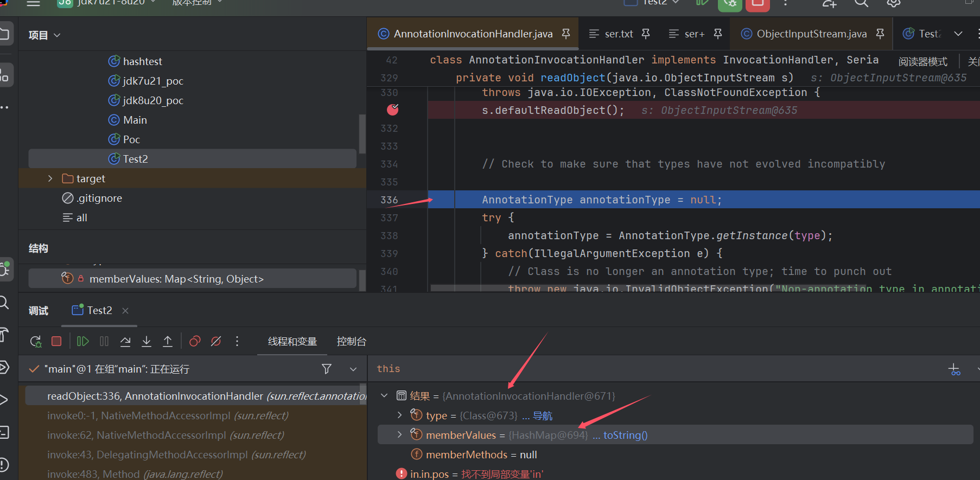The width and height of the screenshot is (980, 480).
Task: Expand the type variable node
Action: pyautogui.click(x=400, y=415)
